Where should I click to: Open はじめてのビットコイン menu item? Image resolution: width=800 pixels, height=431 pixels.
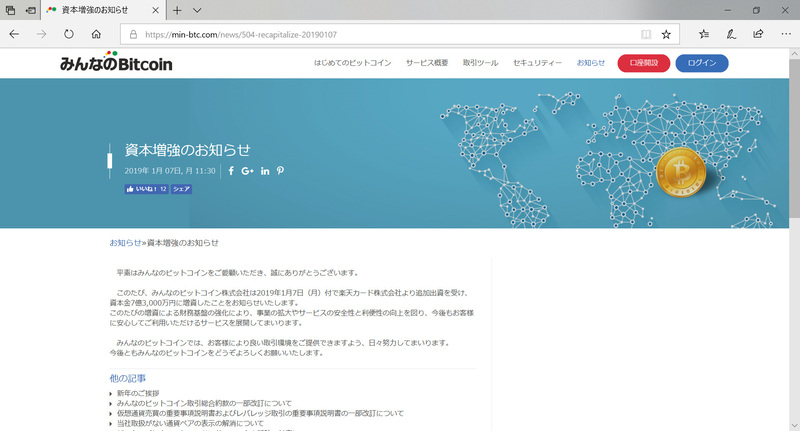coord(353,63)
